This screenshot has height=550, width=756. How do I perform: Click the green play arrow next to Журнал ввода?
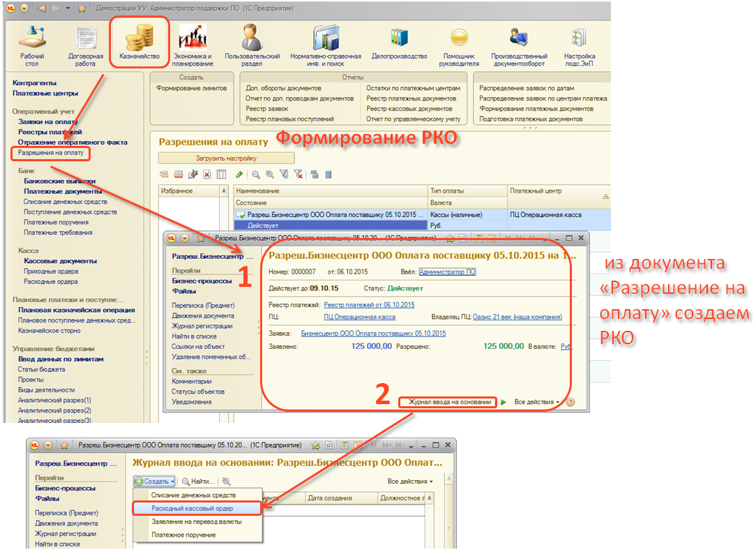(504, 402)
